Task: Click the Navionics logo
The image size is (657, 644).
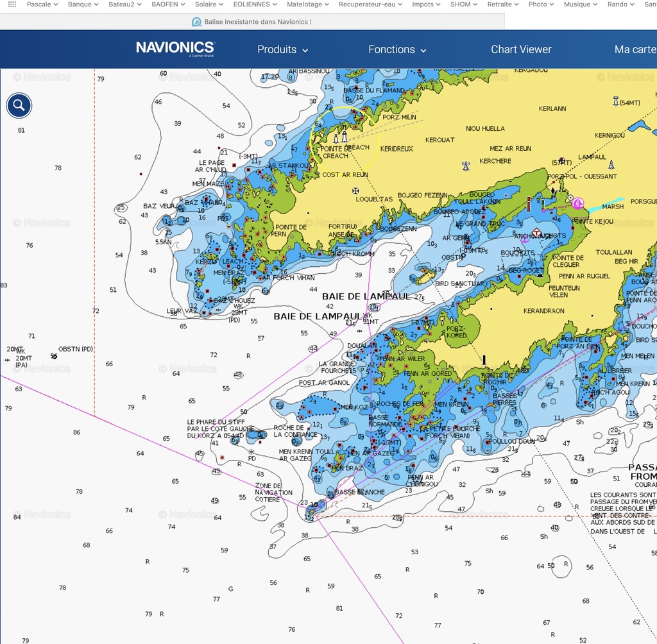Action: pos(175,49)
